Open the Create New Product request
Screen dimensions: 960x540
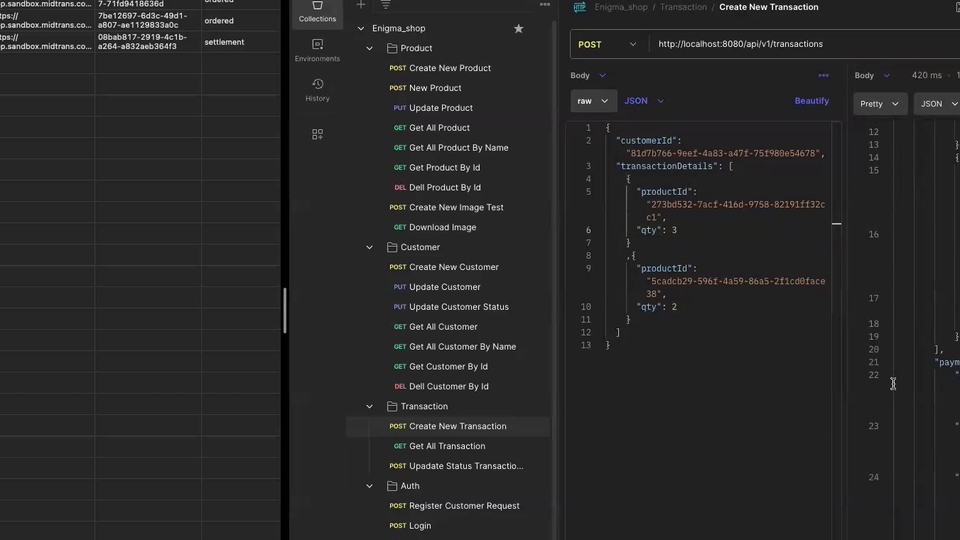point(449,68)
